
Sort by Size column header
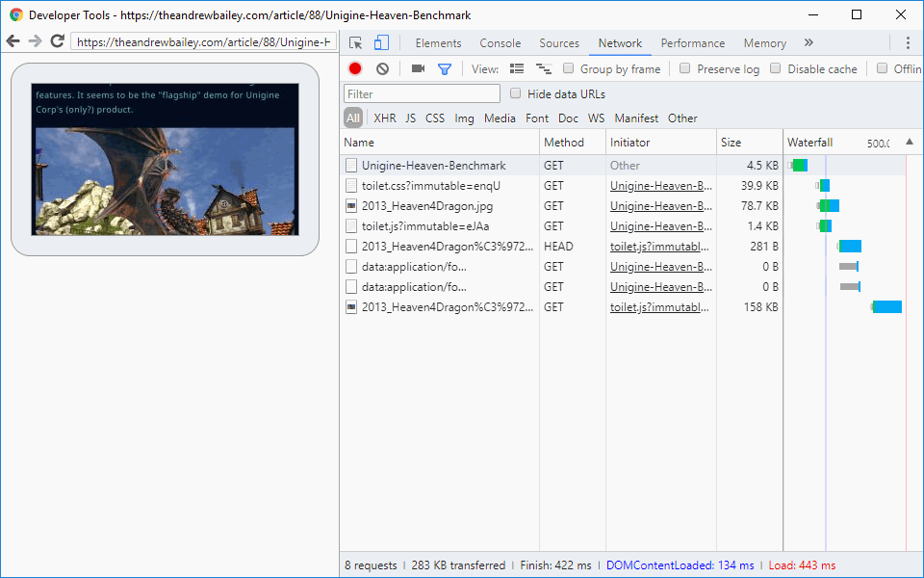click(750, 143)
